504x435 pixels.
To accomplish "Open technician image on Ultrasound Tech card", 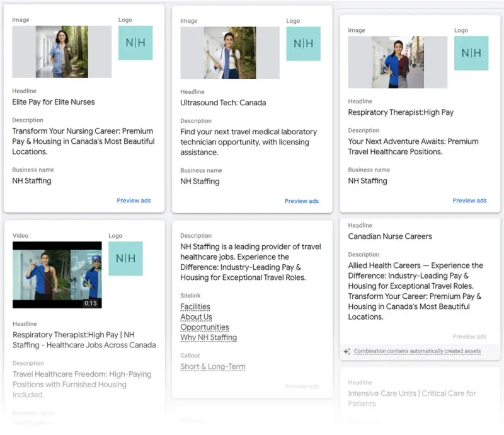I will click(x=230, y=53).
